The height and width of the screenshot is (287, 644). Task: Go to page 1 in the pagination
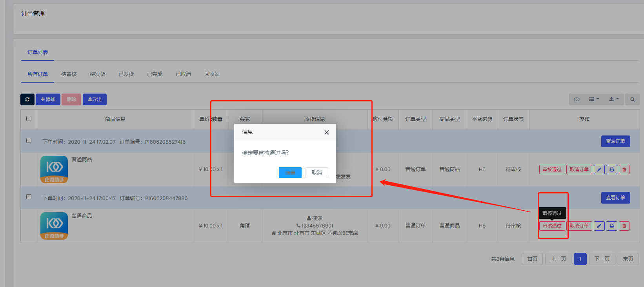580,259
